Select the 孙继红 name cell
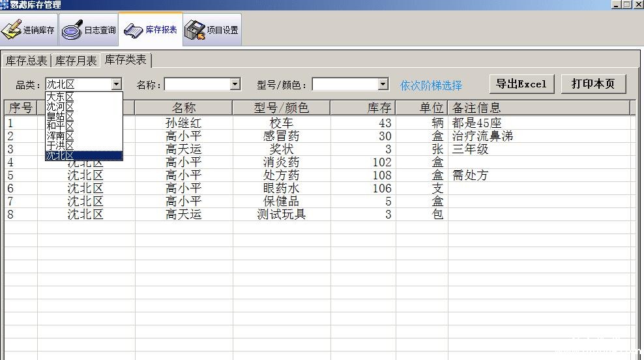 pos(184,123)
